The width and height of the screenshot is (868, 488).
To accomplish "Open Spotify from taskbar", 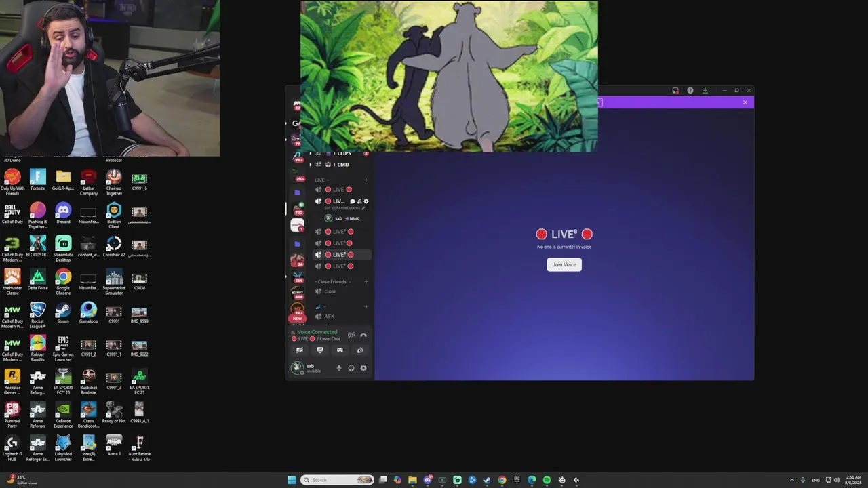I will (547, 480).
